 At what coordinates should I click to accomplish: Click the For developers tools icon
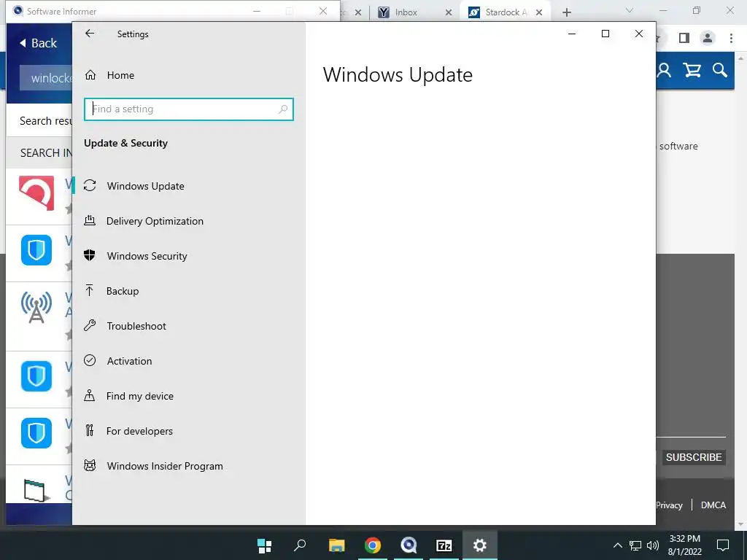(x=90, y=430)
